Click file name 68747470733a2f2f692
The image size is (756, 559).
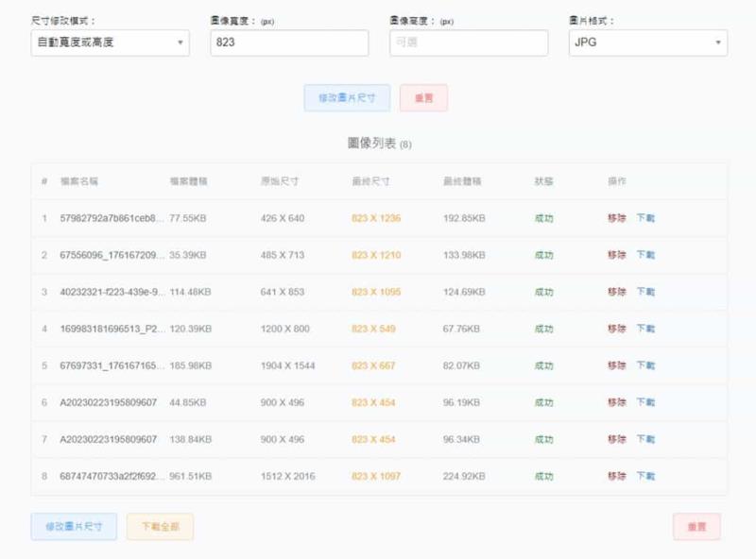click(x=112, y=476)
